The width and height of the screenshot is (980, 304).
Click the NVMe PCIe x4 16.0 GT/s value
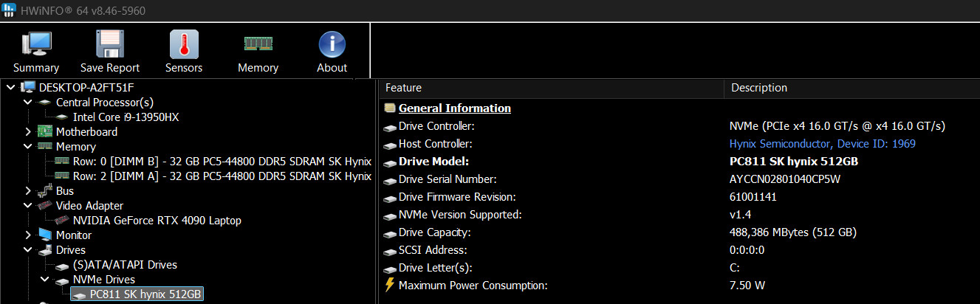coord(837,126)
